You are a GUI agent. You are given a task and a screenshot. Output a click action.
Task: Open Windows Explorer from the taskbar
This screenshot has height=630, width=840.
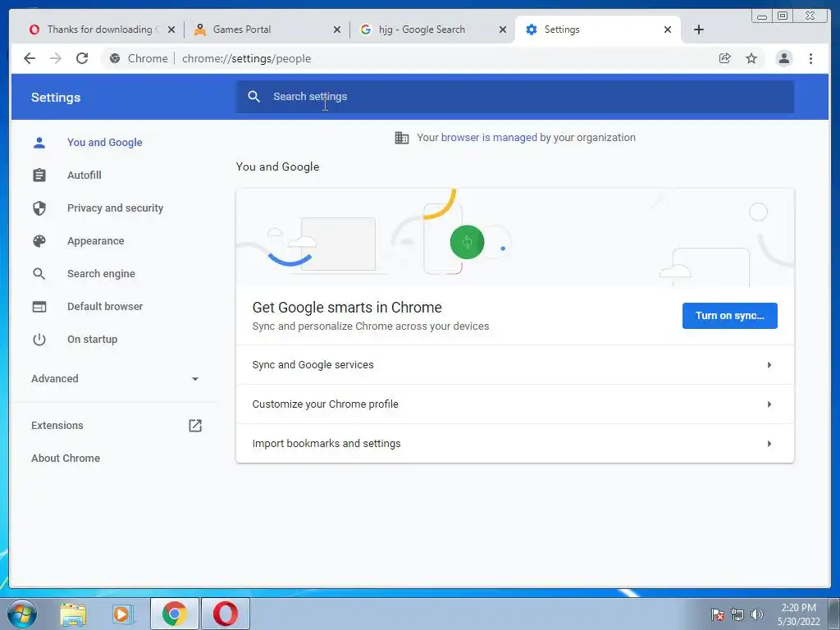(72, 614)
